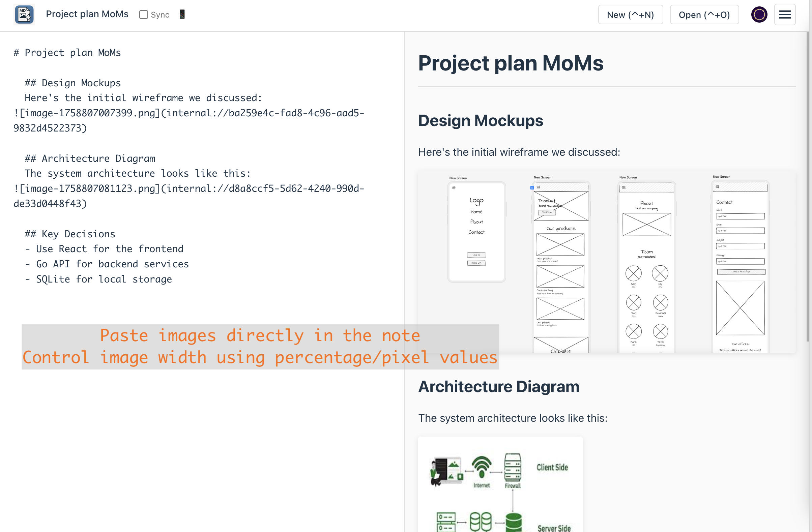Click the MD markdown-image app logo
This screenshot has height=532, width=812.
(x=24, y=14)
